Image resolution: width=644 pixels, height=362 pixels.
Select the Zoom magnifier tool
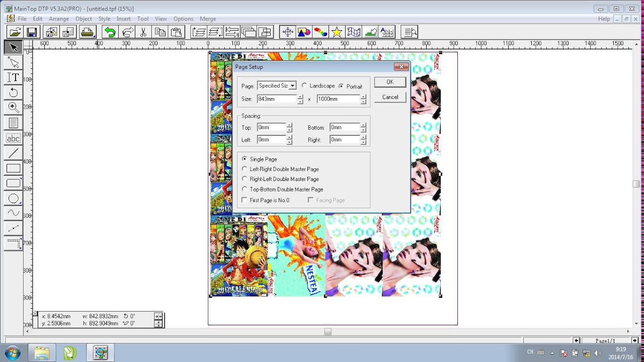coord(14,108)
